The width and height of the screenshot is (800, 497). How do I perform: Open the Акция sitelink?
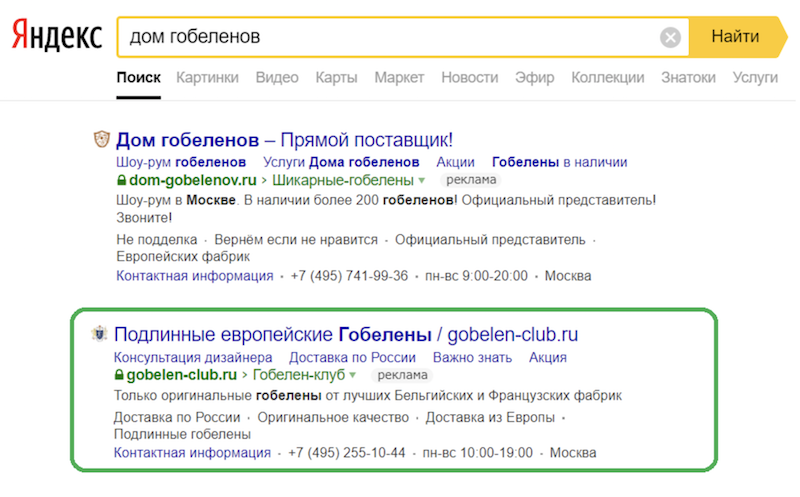[547, 358]
